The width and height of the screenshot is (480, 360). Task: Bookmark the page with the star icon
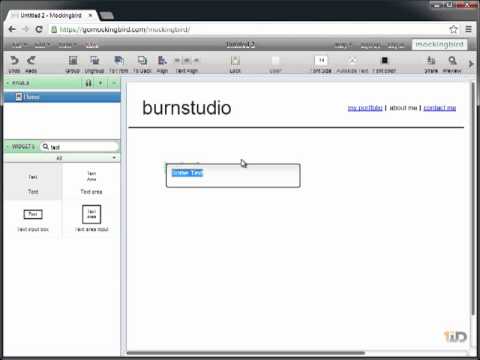453,29
